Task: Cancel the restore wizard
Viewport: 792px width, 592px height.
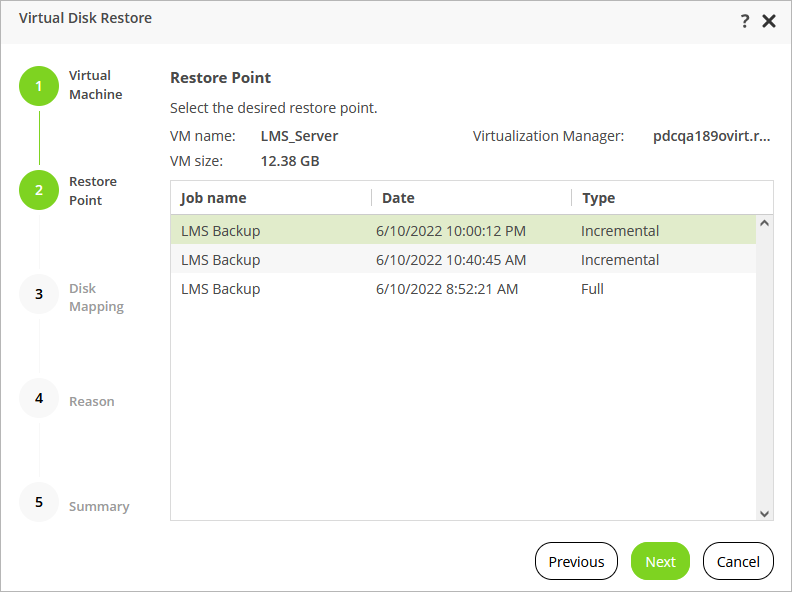Action: (738, 561)
